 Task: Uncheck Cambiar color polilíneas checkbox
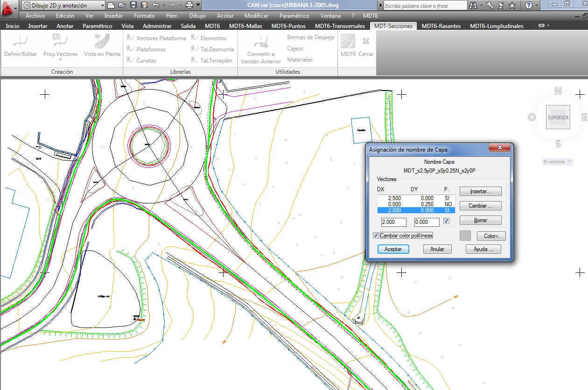376,236
